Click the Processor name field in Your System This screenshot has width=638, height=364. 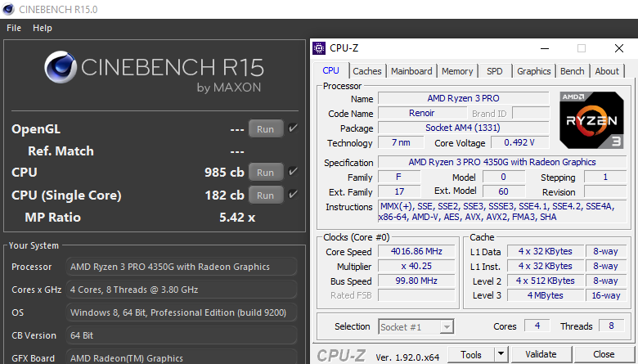tap(181, 267)
